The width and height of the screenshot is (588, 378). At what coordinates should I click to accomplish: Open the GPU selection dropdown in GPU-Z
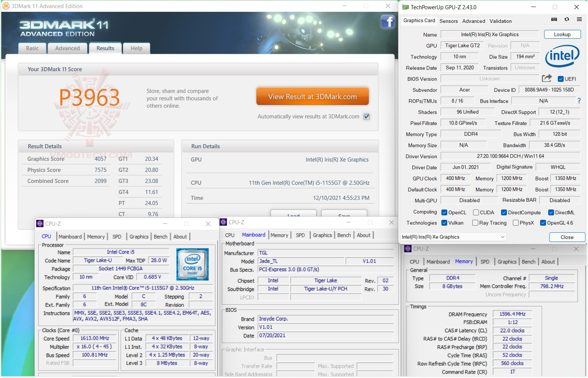click(454, 237)
